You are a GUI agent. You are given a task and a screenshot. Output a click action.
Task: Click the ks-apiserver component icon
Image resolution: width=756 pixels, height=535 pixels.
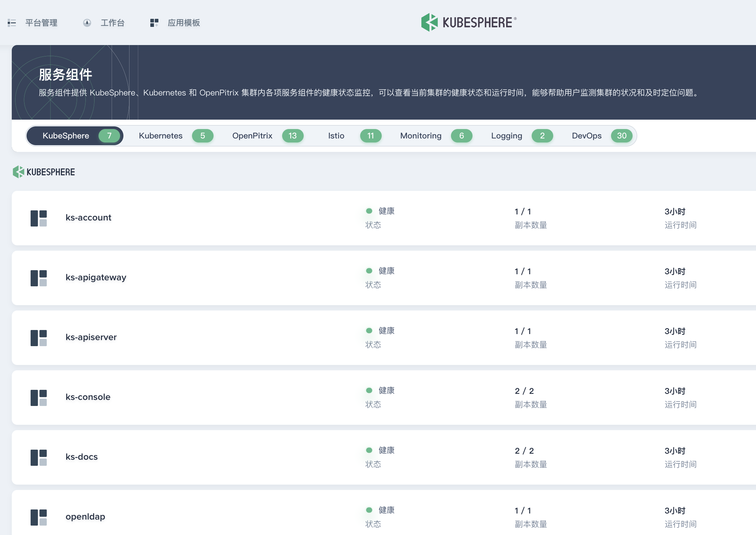(39, 338)
